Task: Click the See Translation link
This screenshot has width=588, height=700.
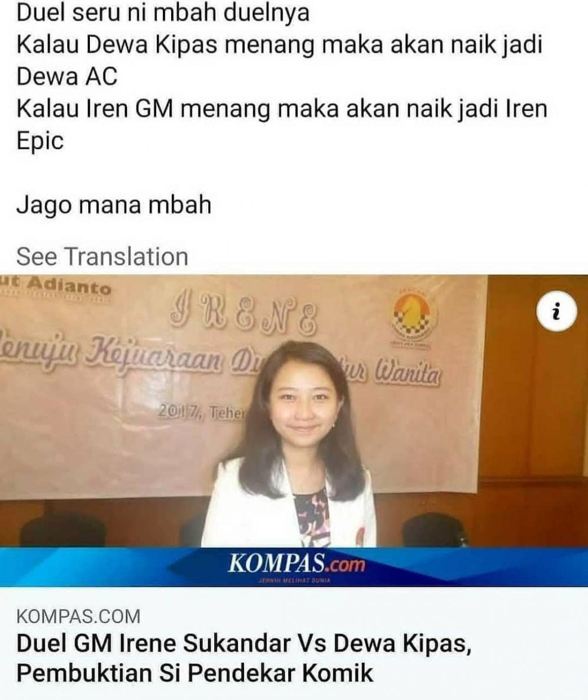Action: 102,256
